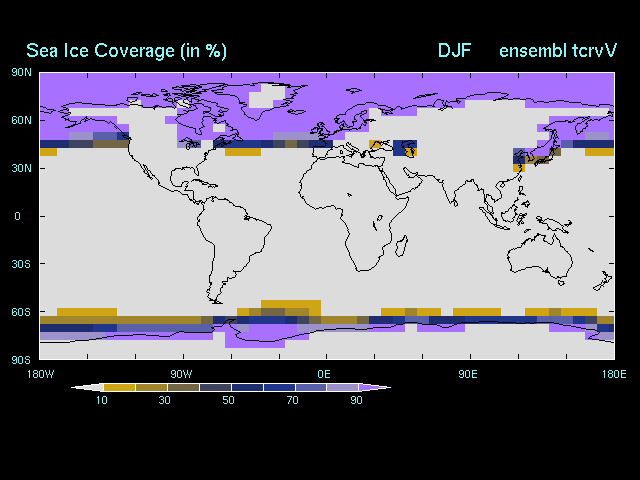Select the light lavender 80-90% colorbar segment
The image size is (640, 480).
[x=343, y=387]
